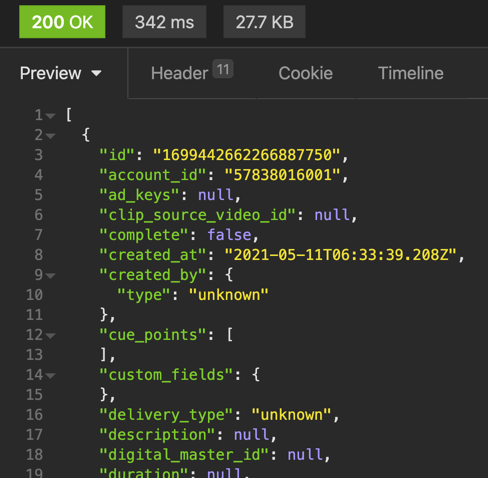Click the 27.7 KB response size tag
Viewport: 488px width, 478px height.
coord(264,22)
